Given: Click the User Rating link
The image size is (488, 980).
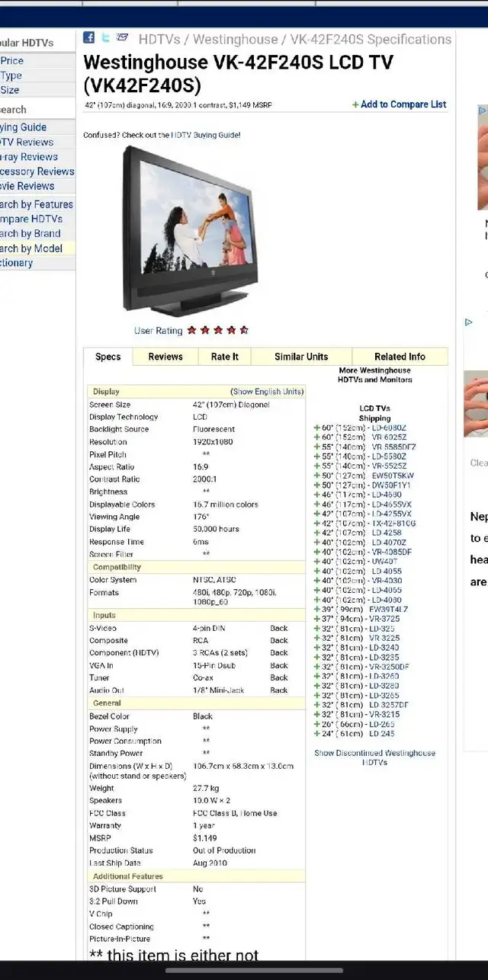Looking at the screenshot, I should click(x=159, y=331).
